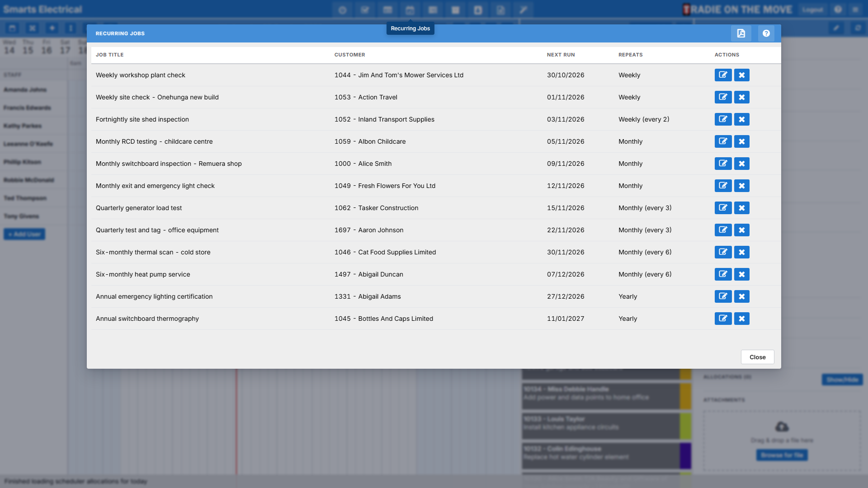Delete Annual switchboard thermography job
This screenshot has height=488, width=868.
tap(742, 319)
